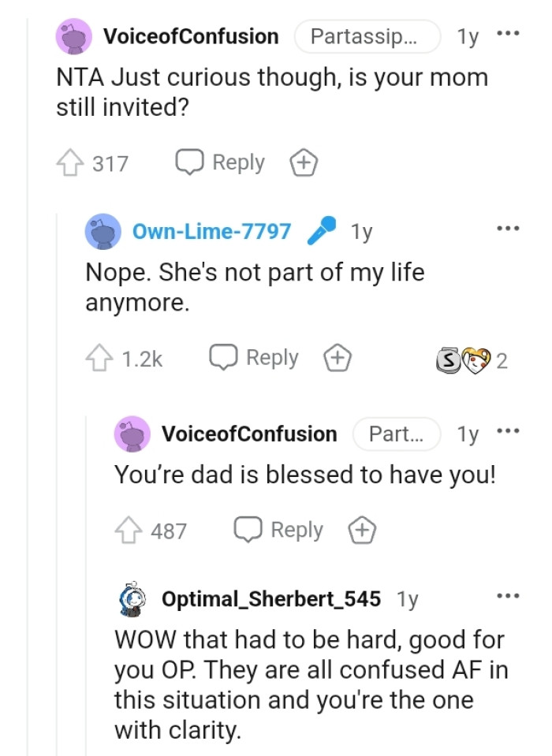Click Own-Lime-7797's blue avatar
The width and height of the screenshot is (552, 756).
[103, 230]
